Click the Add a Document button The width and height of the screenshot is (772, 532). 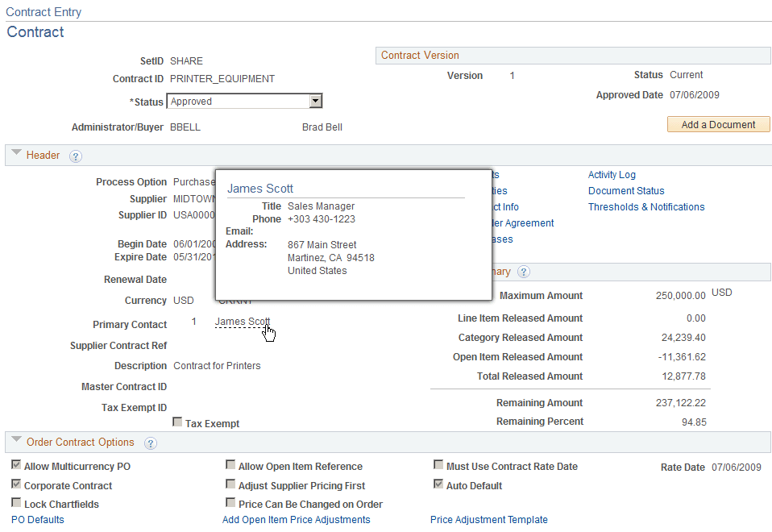[717, 124]
